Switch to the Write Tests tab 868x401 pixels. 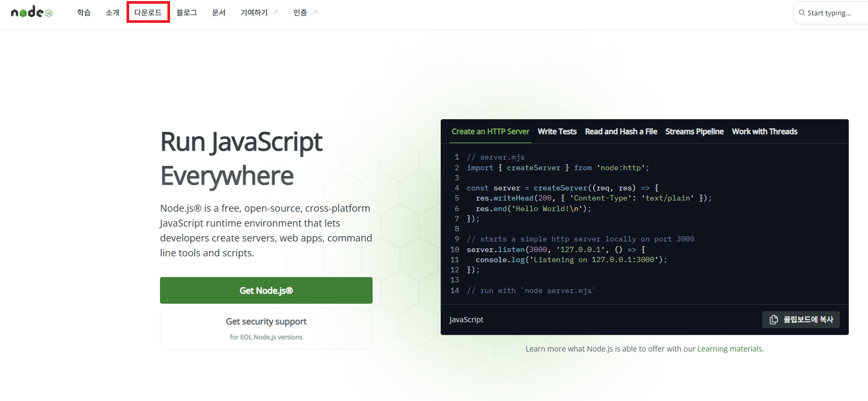[557, 131]
